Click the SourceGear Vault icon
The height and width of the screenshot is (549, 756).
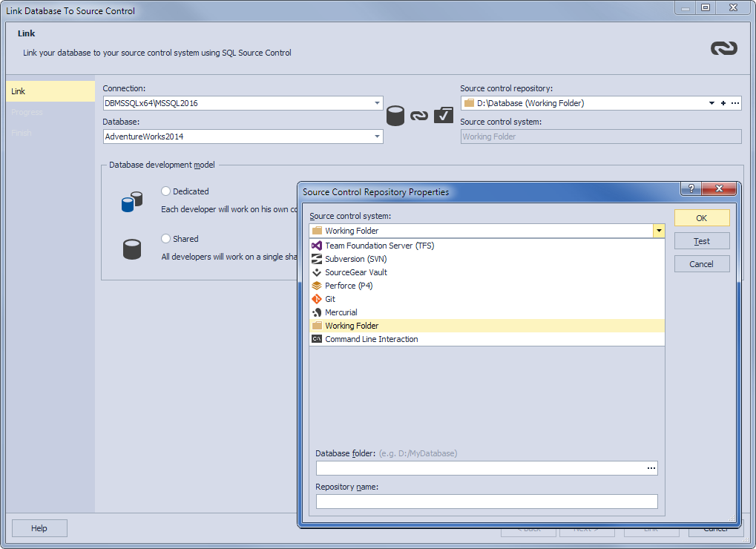click(316, 272)
